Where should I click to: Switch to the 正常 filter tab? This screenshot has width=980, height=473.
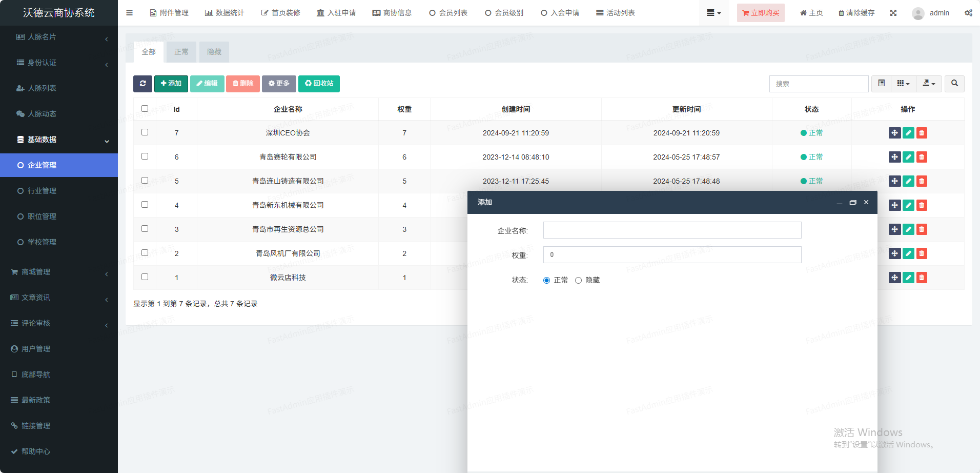point(181,52)
